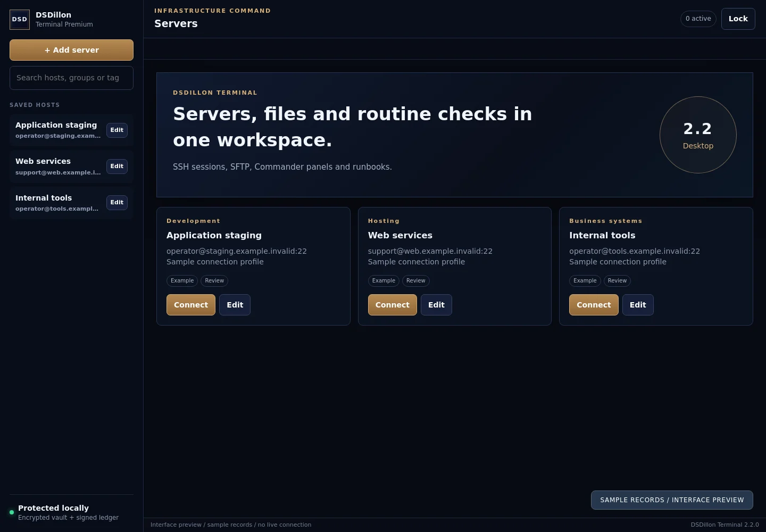Click the green Protected locally status dot
This screenshot has width=766, height=532.
12,512
